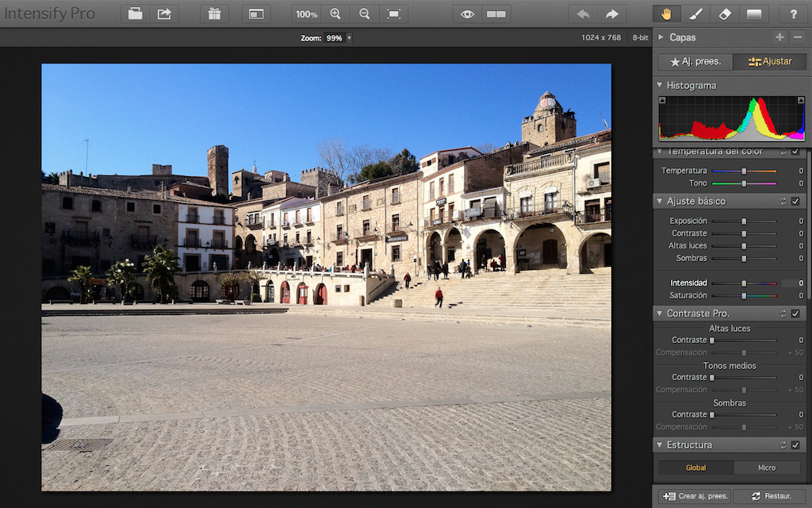Screen dimensions: 812x508
Task: Click the Intensidad value field
Action: 793,283
